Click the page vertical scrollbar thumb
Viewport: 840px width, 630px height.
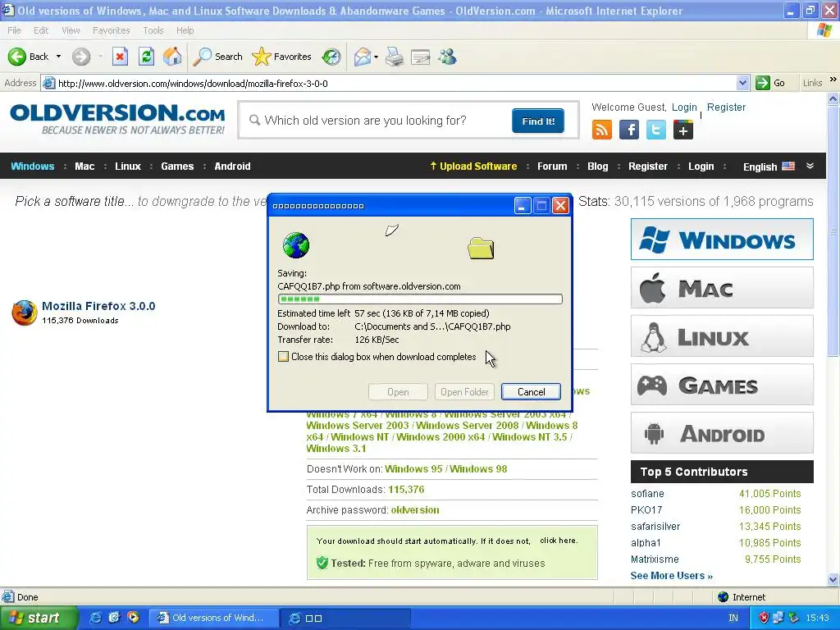click(833, 231)
